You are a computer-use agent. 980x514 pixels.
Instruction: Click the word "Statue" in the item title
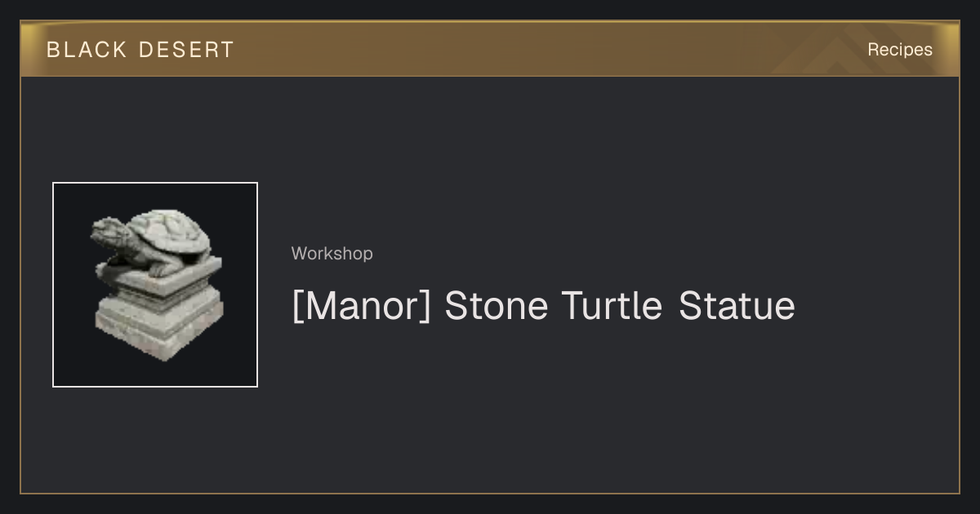[x=737, y=306]
